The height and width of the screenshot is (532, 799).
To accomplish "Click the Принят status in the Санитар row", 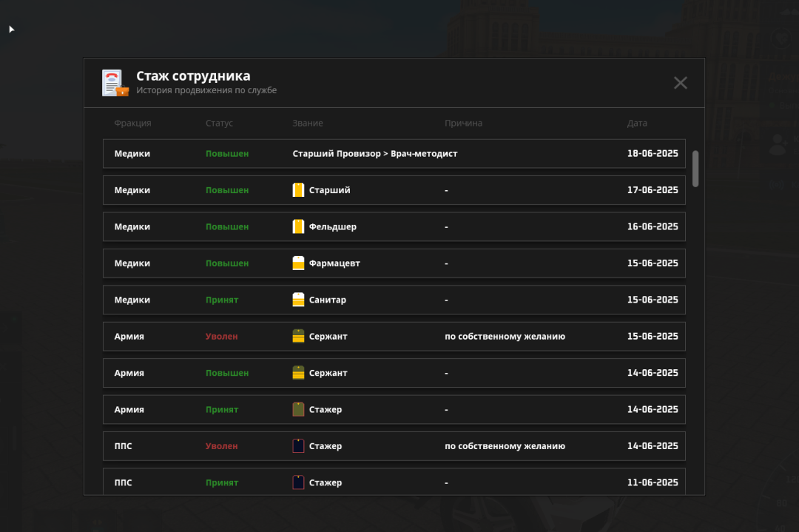I will pos(222,300).
